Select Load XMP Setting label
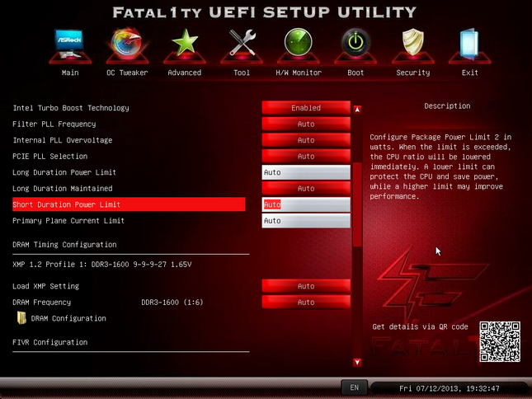 (46, 286)
